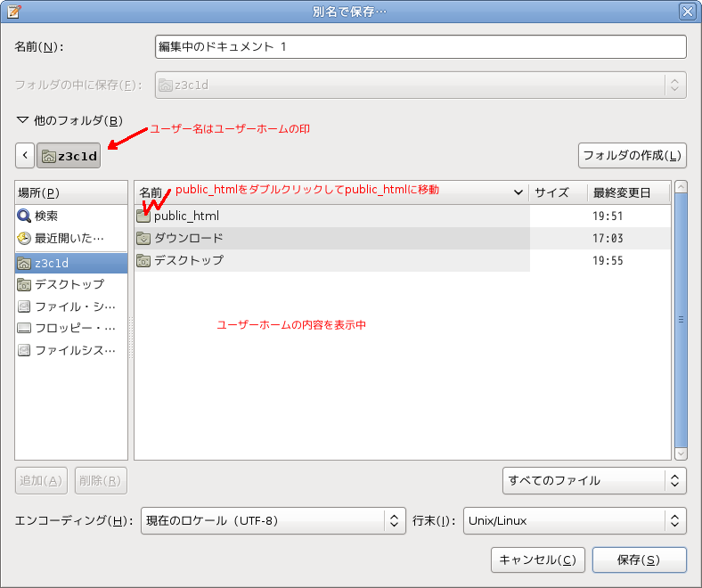Click the キャンセル(C) button
702x588 pixels.
coord(538,559)
